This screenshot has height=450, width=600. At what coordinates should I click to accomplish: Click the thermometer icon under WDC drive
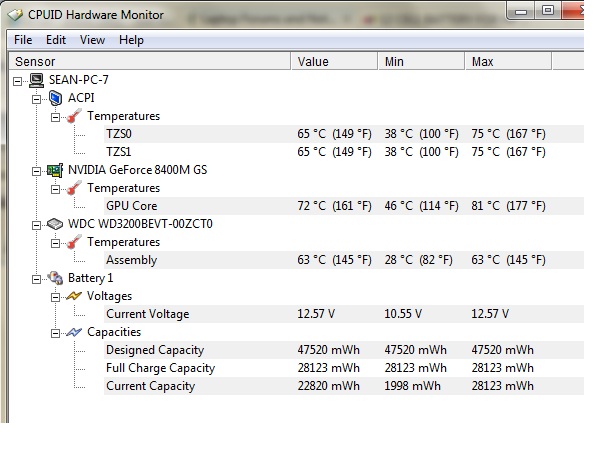click(74, 242)
